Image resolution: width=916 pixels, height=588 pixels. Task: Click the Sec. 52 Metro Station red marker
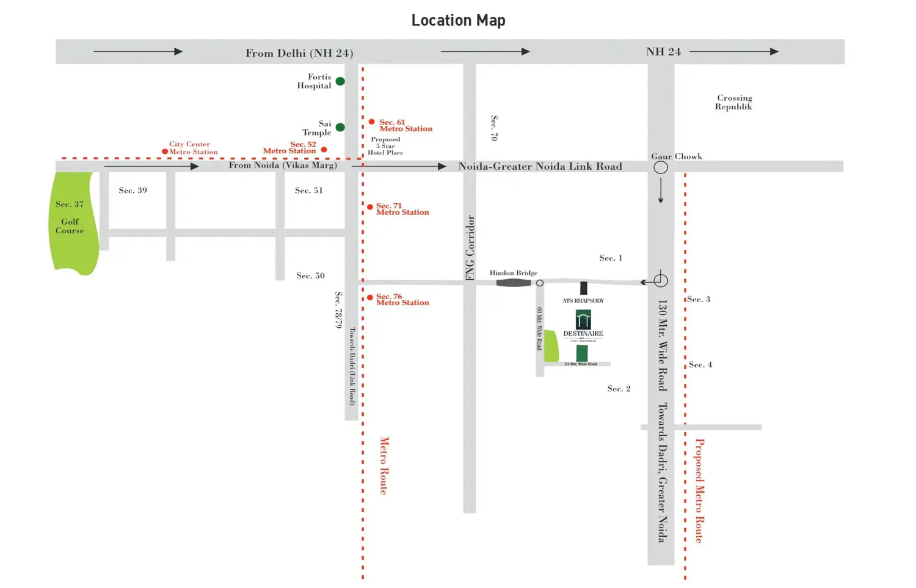[x=324, y=149]
